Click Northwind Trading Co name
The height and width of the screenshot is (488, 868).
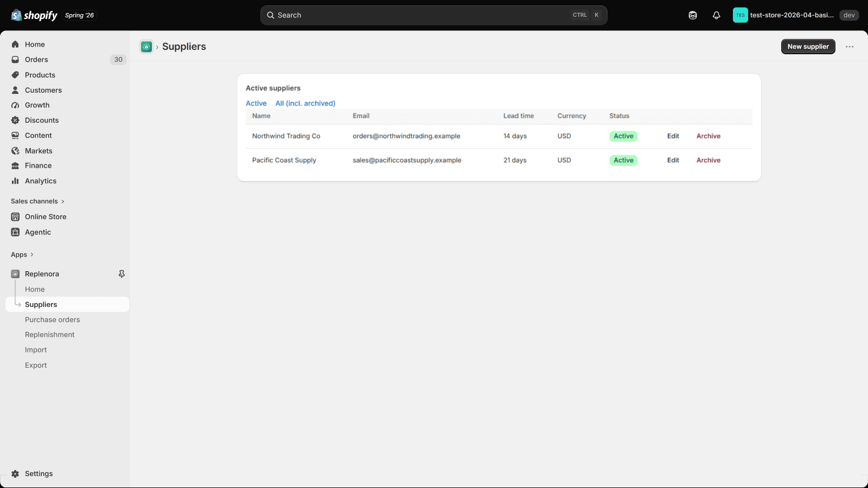(x=286, y=136)
